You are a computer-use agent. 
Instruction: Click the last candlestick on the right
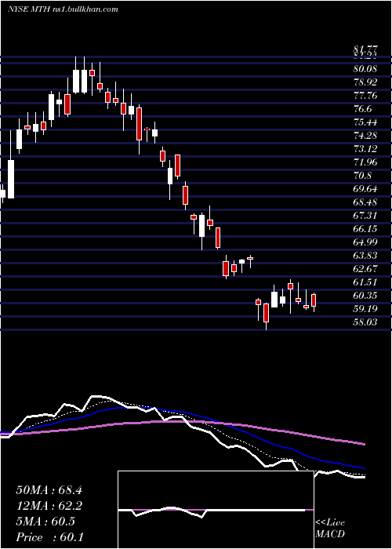click(x=314, y=300)
